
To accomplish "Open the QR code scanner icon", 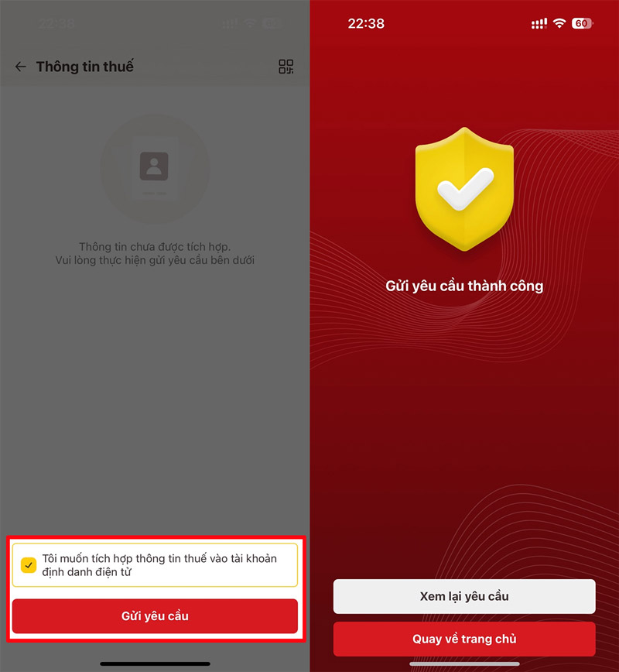I will [x=286, y=67].
